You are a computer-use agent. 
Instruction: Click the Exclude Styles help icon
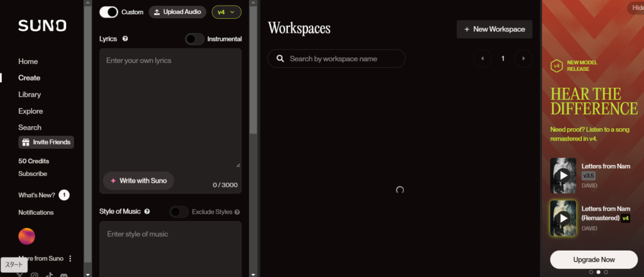pyautogui.click(x=237, y=212)
